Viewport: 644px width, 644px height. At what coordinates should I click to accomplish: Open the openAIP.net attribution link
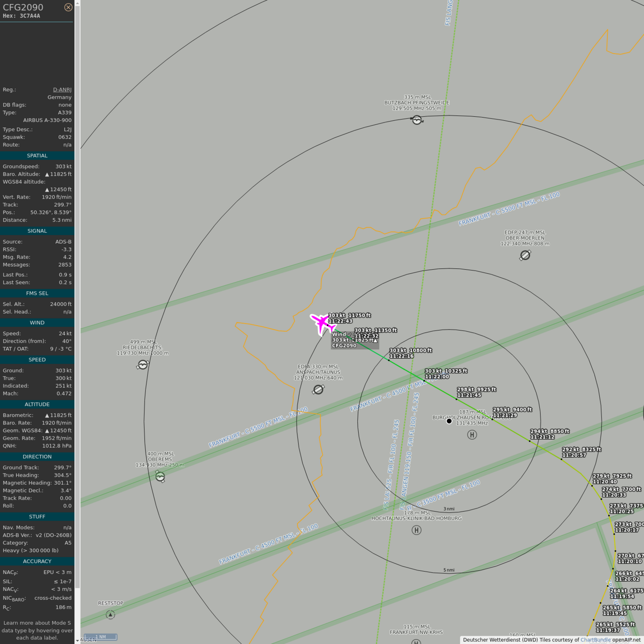click(626, 640)
